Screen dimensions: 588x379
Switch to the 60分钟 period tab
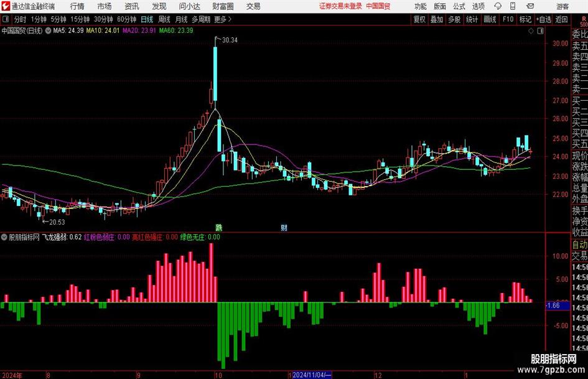pyautogui.click(x=127, y=19)
